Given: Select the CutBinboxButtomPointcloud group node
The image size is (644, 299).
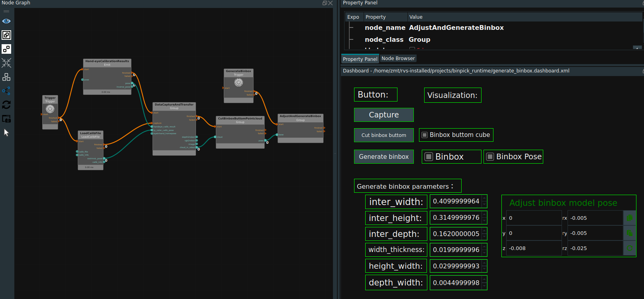Looking at the screenshot, I should [240, 132].
